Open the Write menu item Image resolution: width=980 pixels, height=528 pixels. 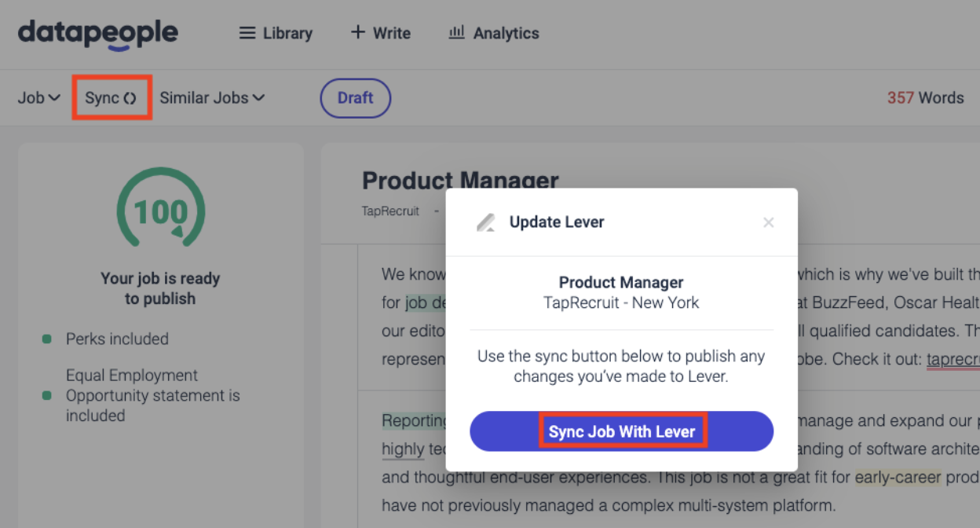[x=380, y=33]
